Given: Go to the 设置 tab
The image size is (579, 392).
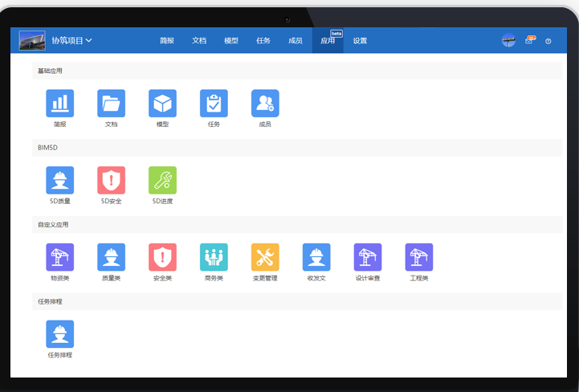Looking at the screenshot, I should (360, 40).
